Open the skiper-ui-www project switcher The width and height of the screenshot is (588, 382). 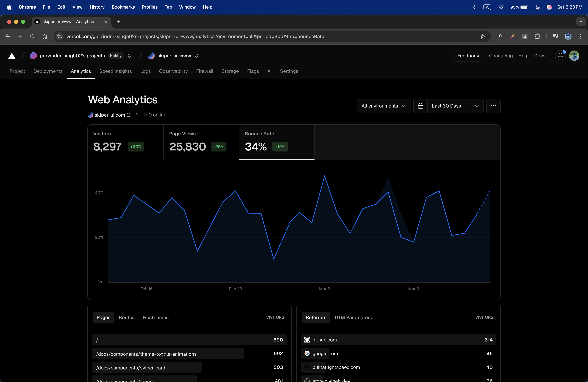click(197, 56)
